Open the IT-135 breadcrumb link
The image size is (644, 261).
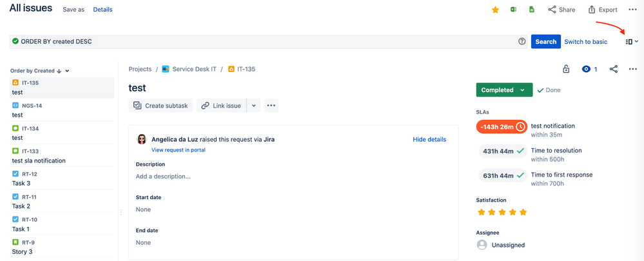click(242, 69)
